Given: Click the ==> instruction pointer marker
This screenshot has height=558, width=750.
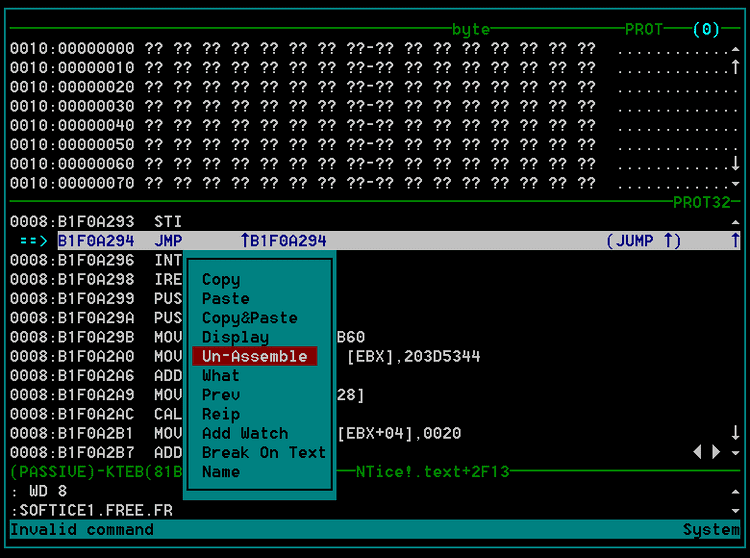Looking at the screenshot, I should [34, 241].
